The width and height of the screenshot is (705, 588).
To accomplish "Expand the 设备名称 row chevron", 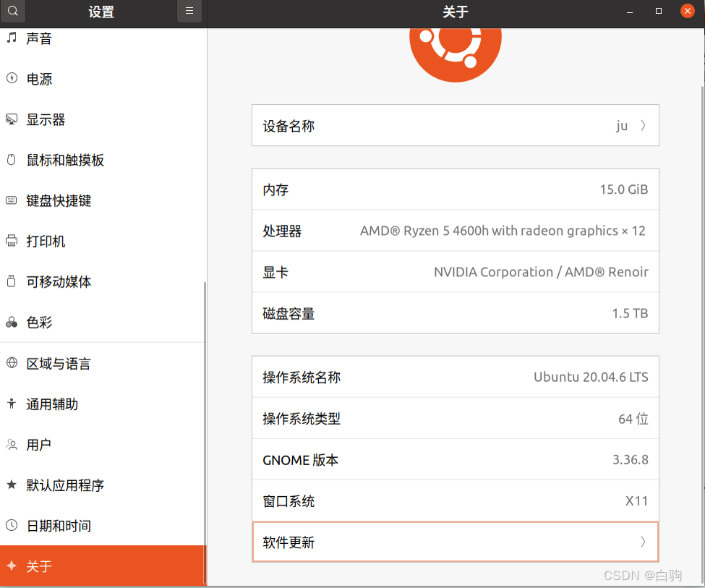I will click(643, 126).
